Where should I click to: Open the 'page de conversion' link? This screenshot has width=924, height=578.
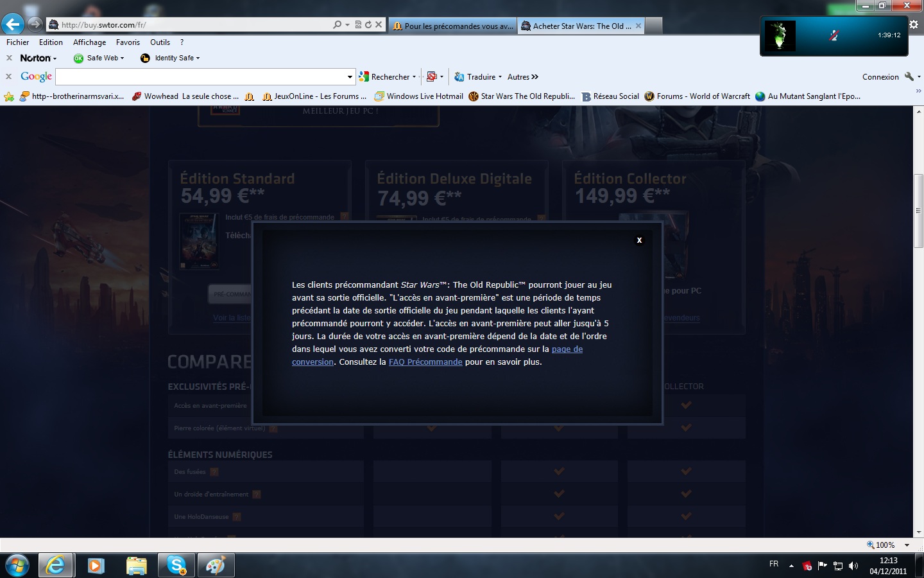(x=567, y=349)
